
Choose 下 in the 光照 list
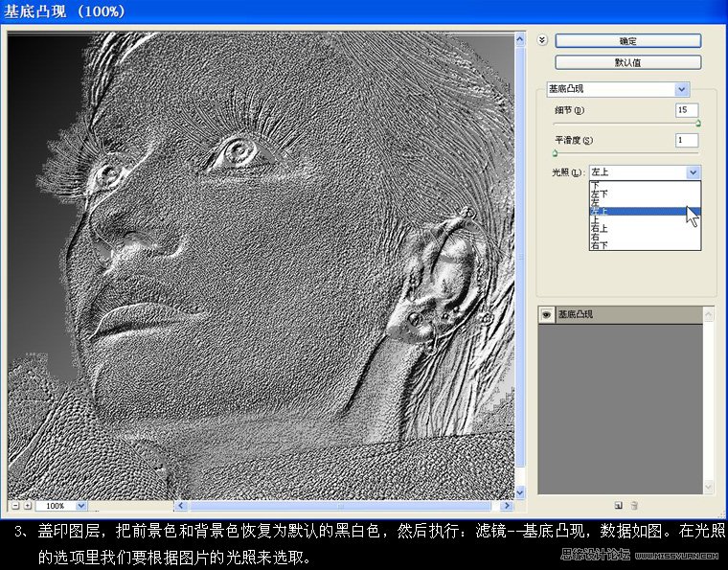645,185
